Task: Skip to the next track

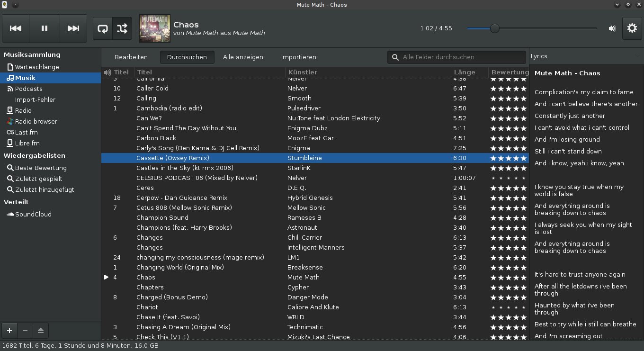Action: (x=73, y=28)
